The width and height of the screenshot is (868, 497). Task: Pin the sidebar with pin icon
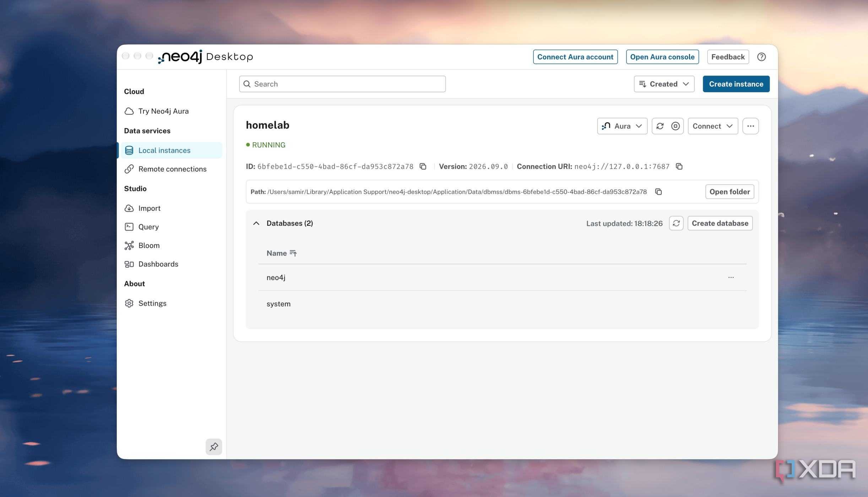click(214, 447)
